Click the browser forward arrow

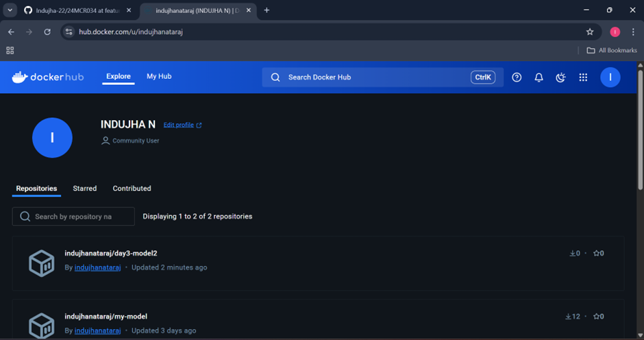29,32
